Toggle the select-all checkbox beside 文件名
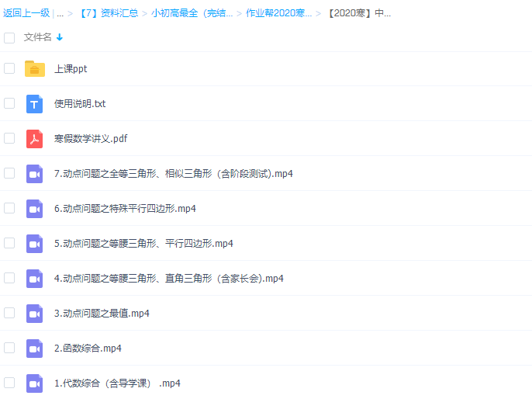 point(9,37)
